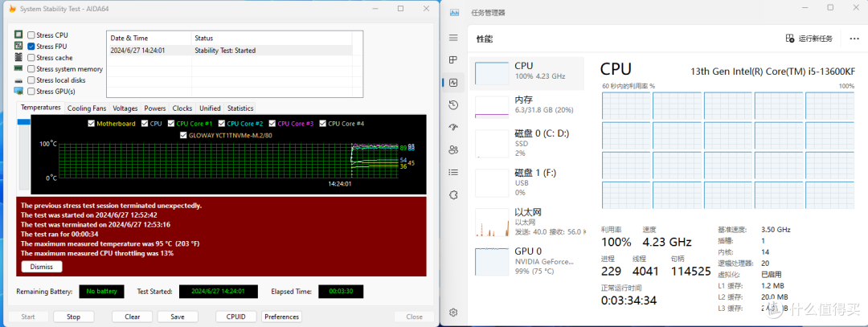Screen dimensions: 868x327
Task: Click the disk icon beside Stress local disks
Action: click(18, 80)
